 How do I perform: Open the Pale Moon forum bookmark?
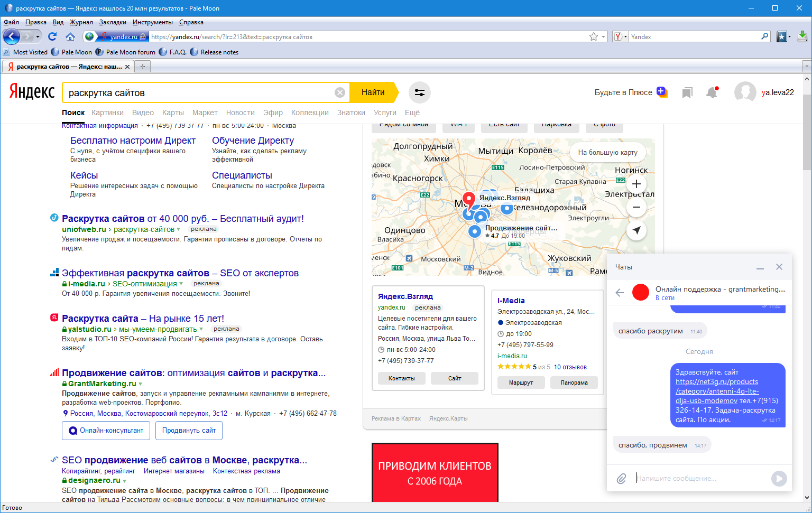[126, 52]
